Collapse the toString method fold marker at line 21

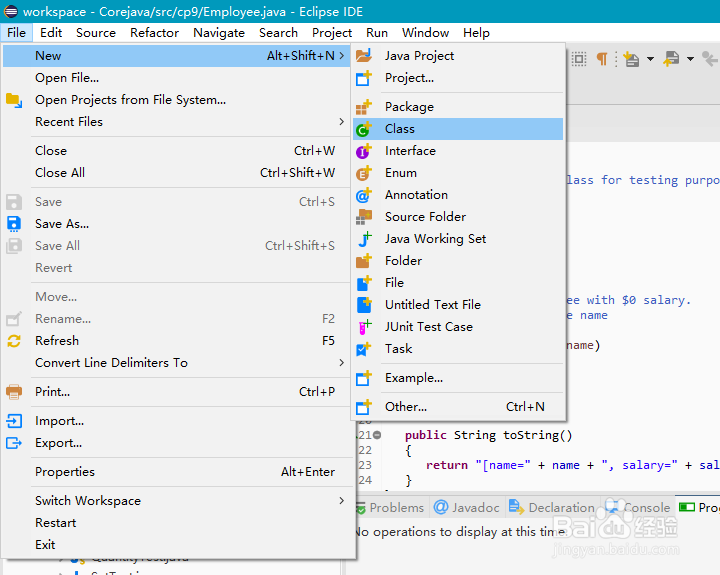click(x=377, y=434)
